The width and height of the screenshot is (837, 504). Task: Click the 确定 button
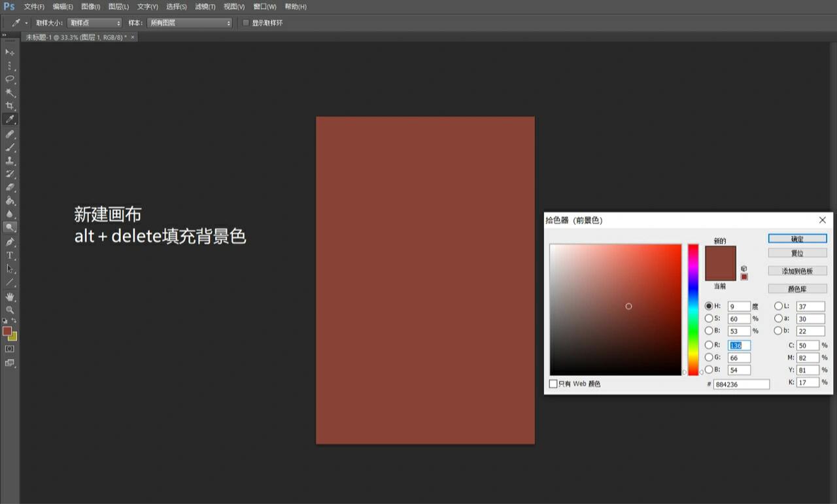[x=797, y=239]
